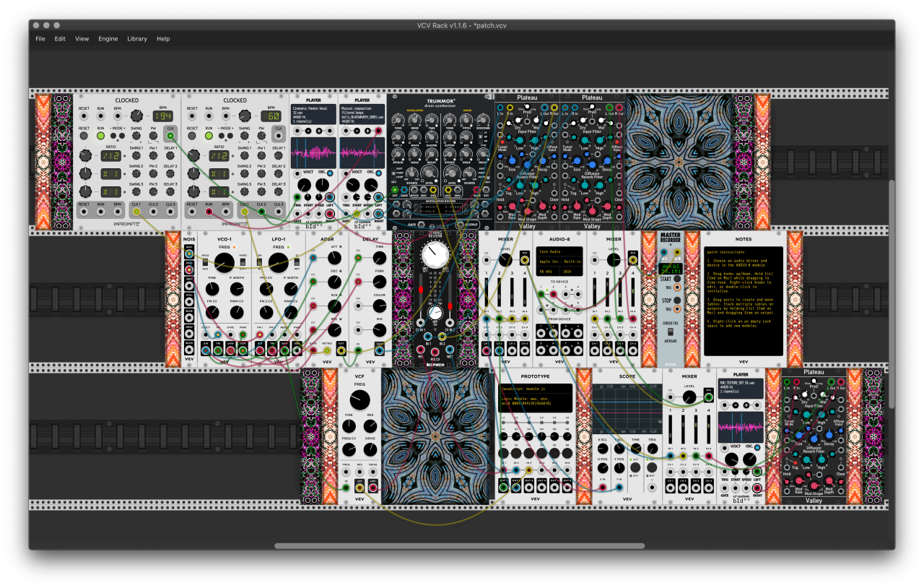Click minus button on RND TEXTURE player

click(x=736, y=405)
